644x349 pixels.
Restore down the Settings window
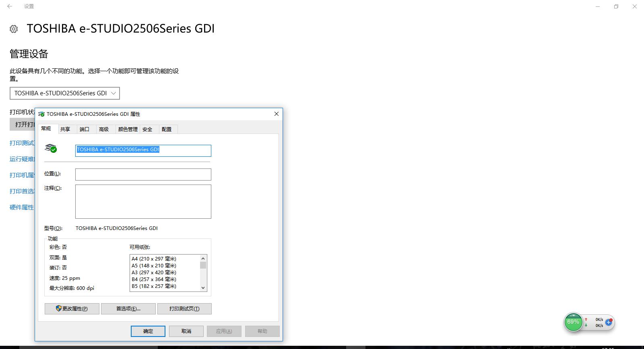tap(616, 6)
